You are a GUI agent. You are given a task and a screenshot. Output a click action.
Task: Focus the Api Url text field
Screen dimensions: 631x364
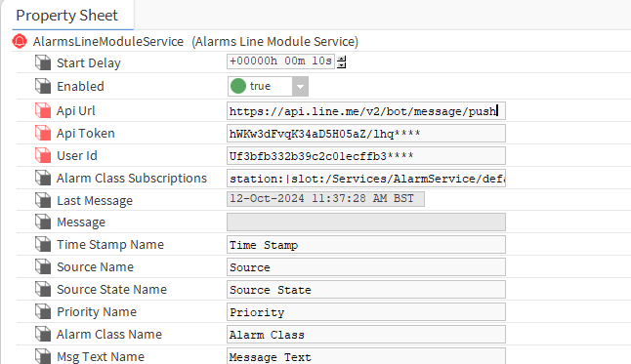[366, 111]
